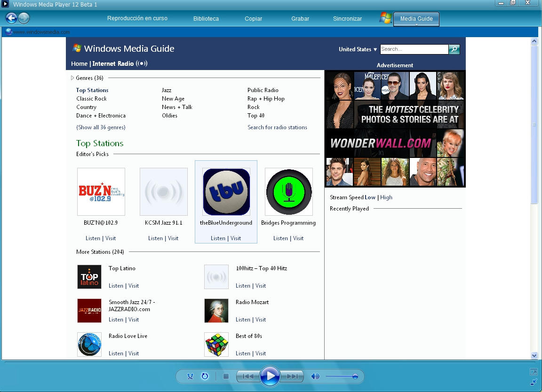
Task: Turn on repeat mode
Action: (x=205, y=376)
